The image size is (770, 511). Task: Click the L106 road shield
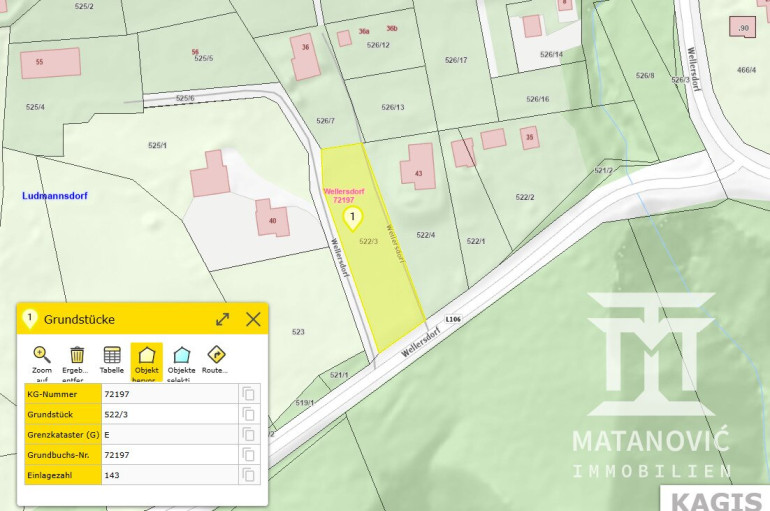453,319
